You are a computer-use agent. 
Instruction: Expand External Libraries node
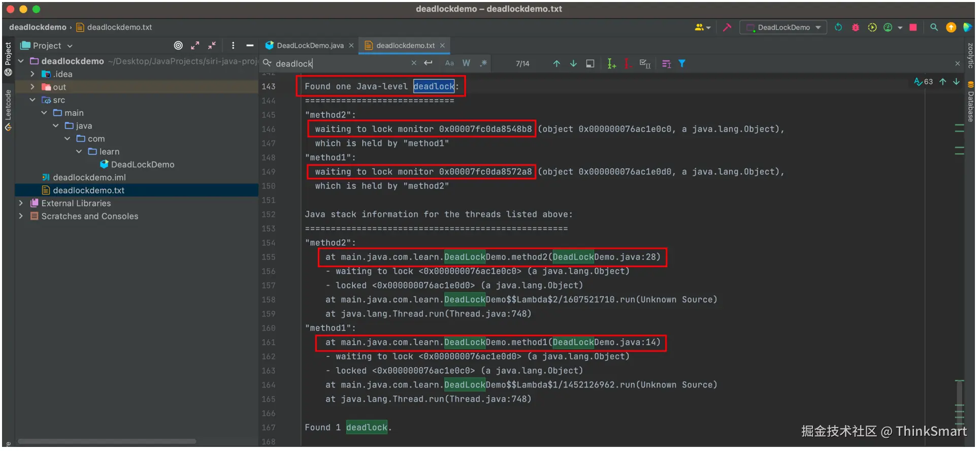[21, 203]
